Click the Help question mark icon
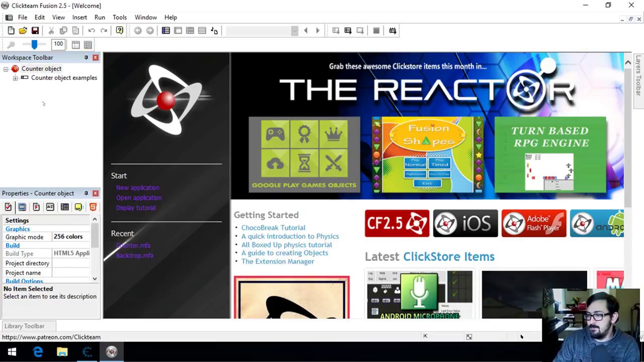 click(x=119, y=31)
